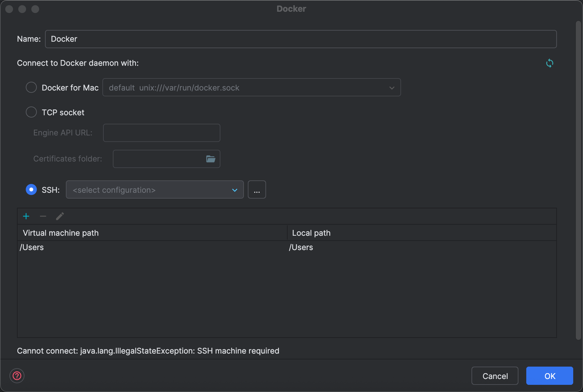Click the SSH machine required error message

pyautogui.click(x=148, y=351)
